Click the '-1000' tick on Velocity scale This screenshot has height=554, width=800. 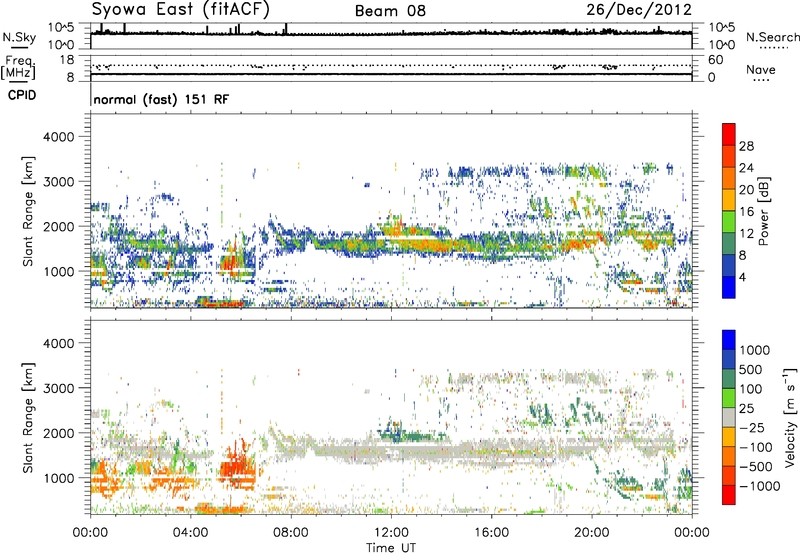pos(760,486)
